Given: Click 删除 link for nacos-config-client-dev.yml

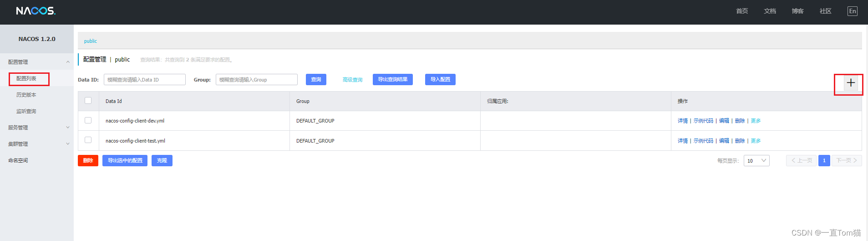Looking at the screenshot, I should pos(740,121).
